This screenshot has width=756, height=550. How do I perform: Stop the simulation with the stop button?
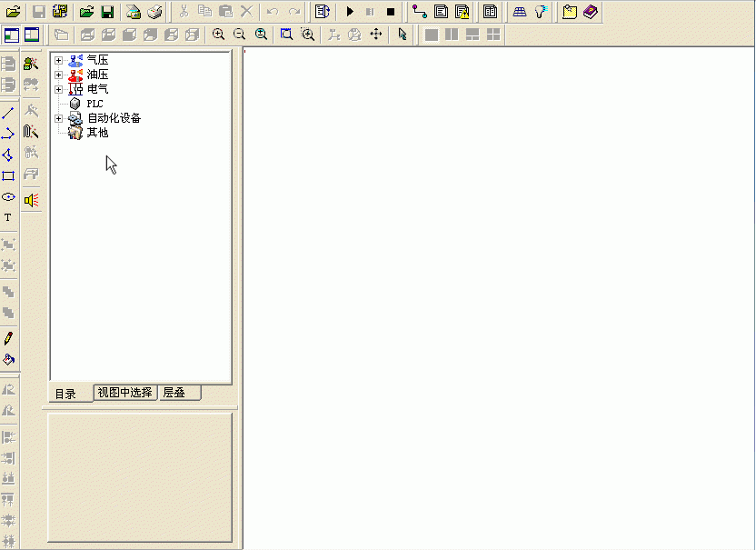point(391,12)
